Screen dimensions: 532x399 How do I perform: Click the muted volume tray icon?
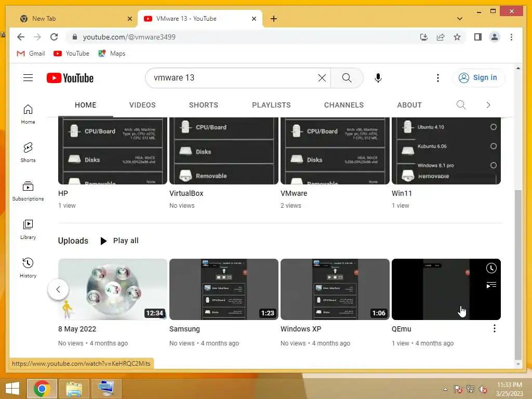click(483, 389)
